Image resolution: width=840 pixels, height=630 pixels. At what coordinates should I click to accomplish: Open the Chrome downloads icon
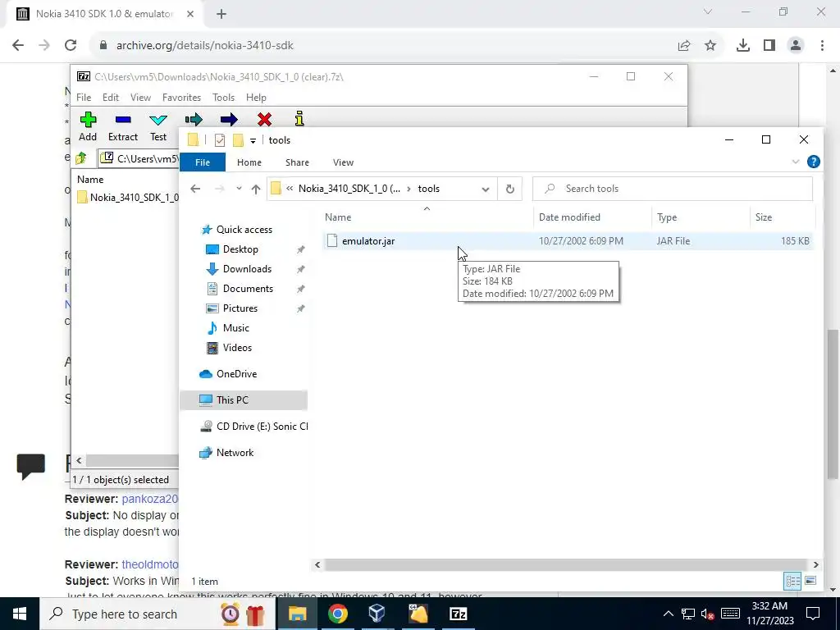pos(743,46)
